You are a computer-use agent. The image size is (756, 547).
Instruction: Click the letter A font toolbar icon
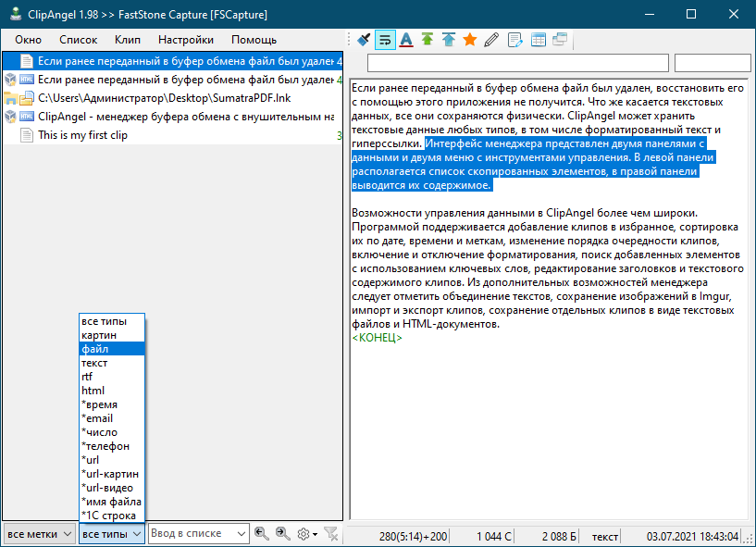tap(406, 40)
